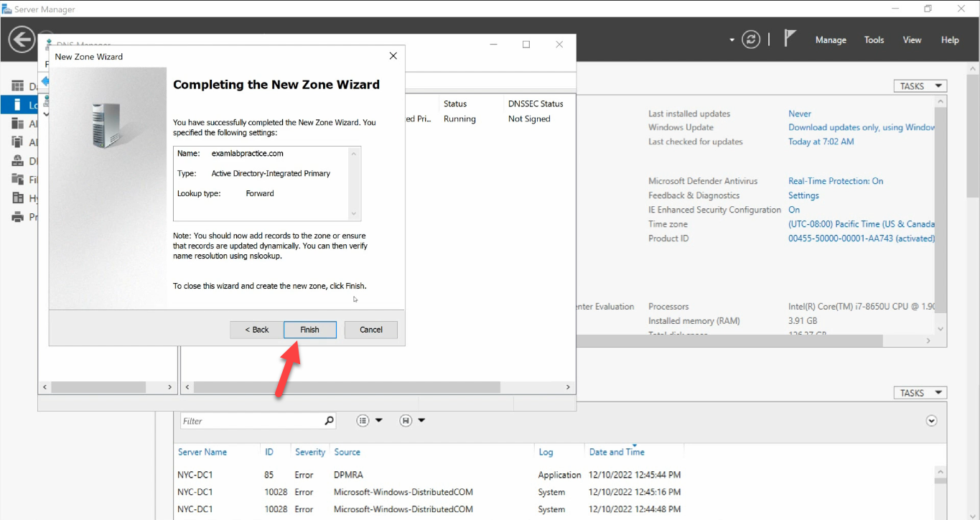
Task: Open the Feedback & Diagnostics Settings link
Action: click(803, 195)
